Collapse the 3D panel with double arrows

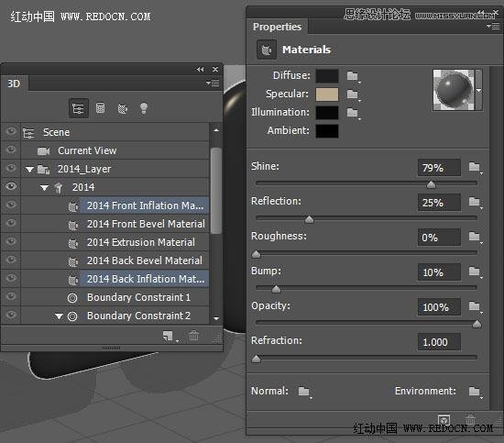[x=200, y=69]
